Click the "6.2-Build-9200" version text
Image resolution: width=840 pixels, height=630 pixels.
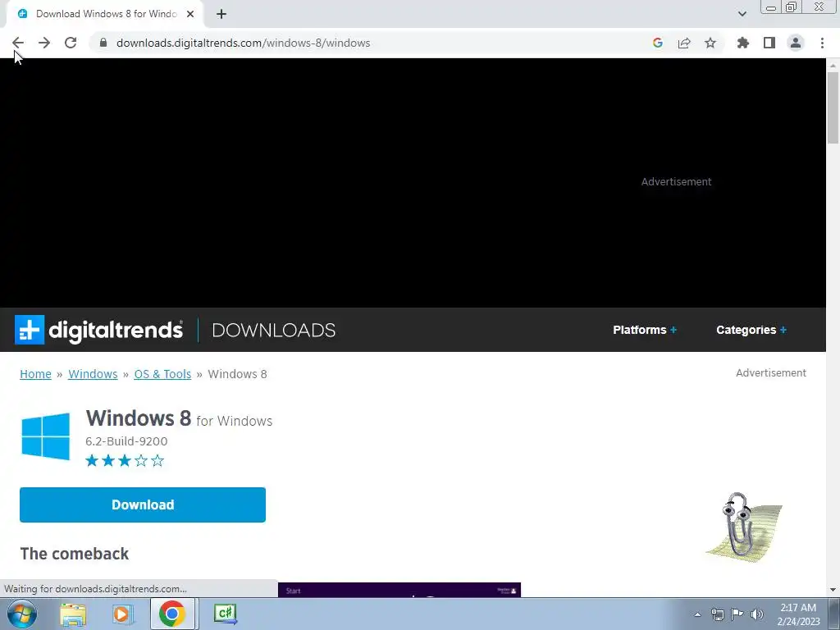[126, 441]
